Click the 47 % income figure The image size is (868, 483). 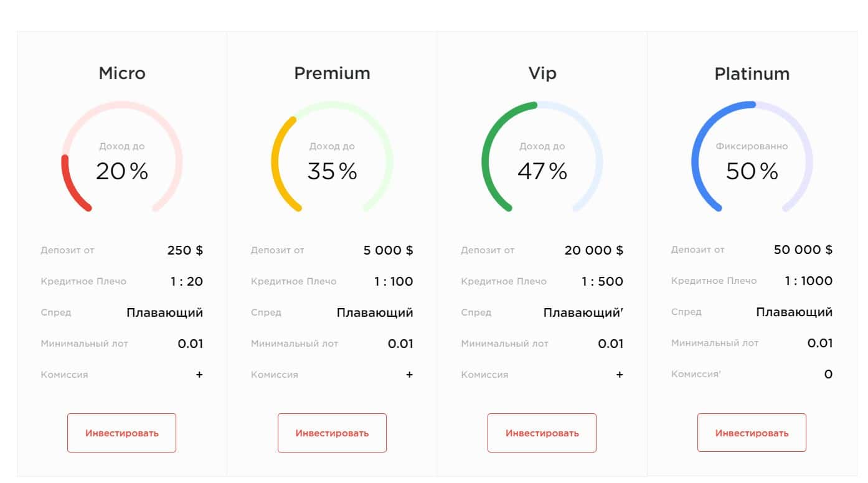pyautogui.click(x=542, y=171)
